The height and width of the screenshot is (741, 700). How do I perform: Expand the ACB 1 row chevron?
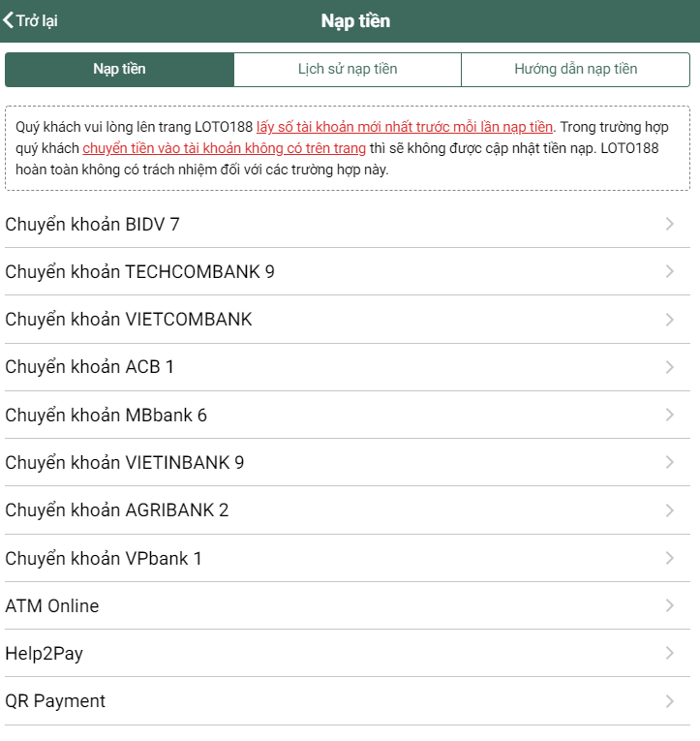point(669,367)
